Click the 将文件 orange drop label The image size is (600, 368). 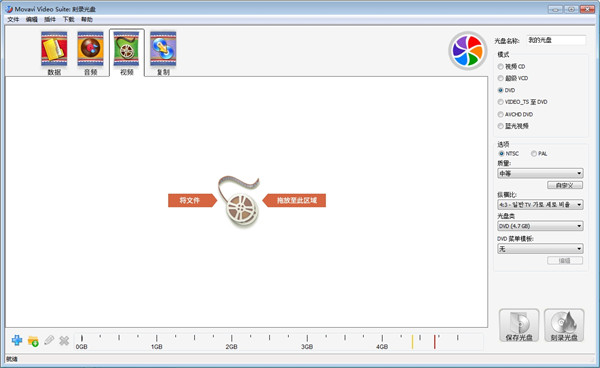click(192, 200)
